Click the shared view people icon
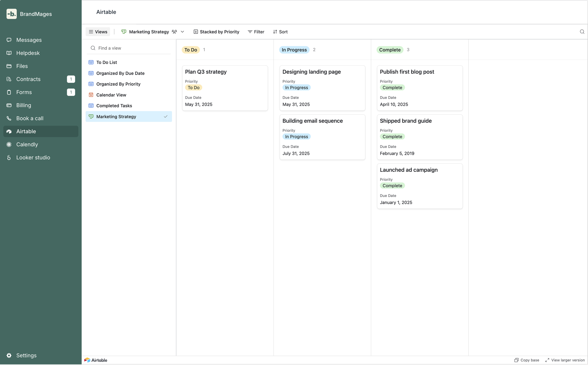 (x=174, y=32)
